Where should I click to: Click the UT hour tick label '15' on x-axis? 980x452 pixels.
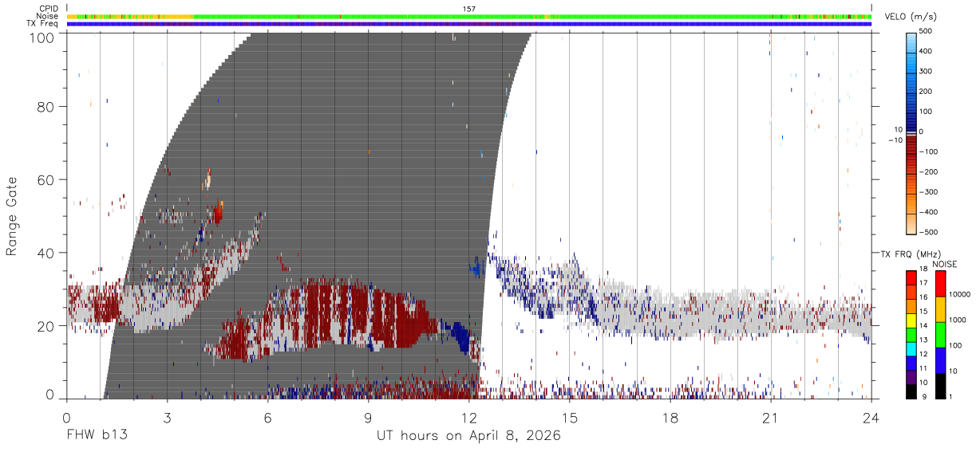click(x=570, y=418)
